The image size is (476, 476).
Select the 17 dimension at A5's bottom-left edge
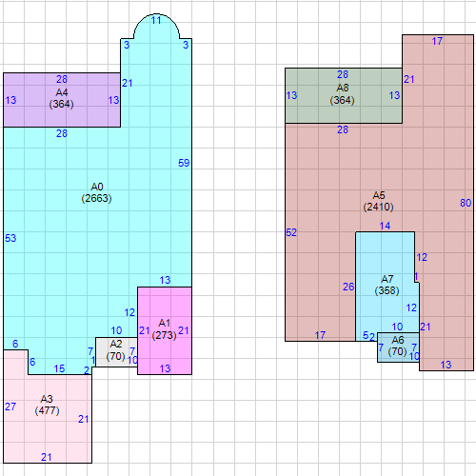(320, 335)
